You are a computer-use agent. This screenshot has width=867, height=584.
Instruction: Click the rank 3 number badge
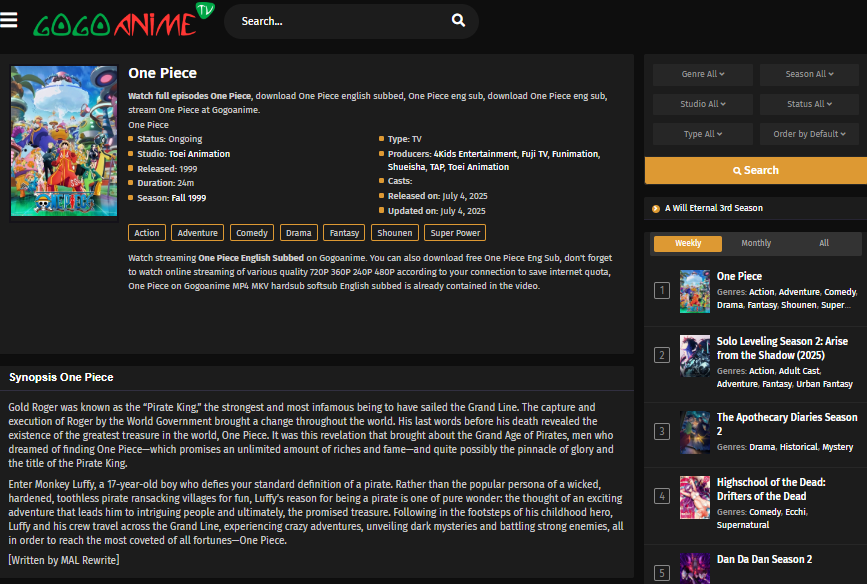(x=662, y=431)
